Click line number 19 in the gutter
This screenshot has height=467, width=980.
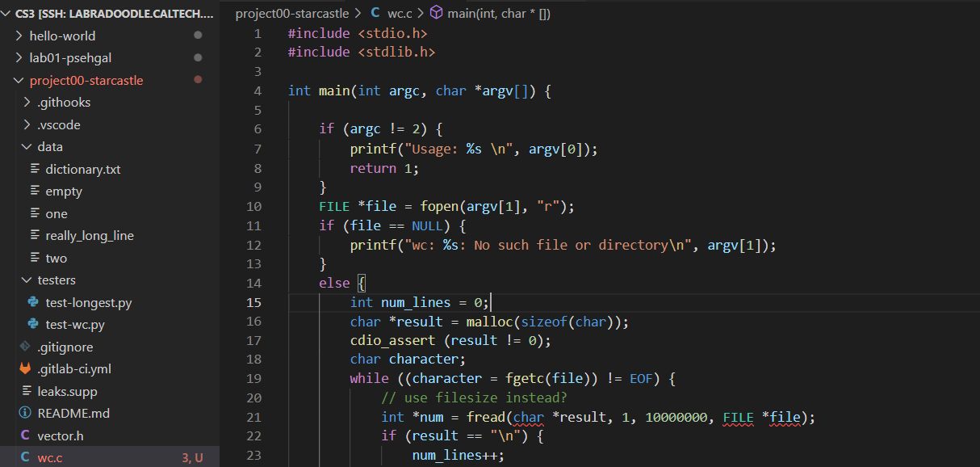click(253, 378)
